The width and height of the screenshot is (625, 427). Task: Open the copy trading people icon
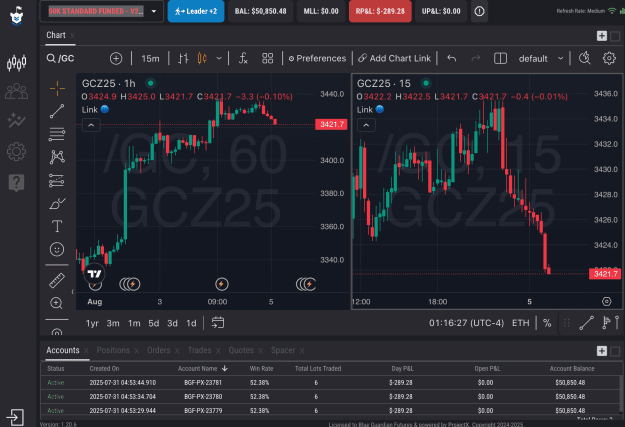pyautogui.click(x=16, y=91)
